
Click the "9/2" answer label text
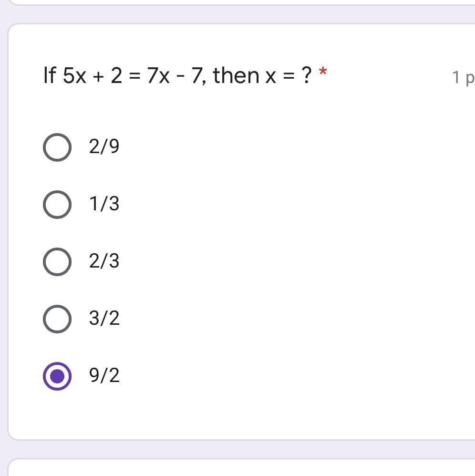(104, 375)
